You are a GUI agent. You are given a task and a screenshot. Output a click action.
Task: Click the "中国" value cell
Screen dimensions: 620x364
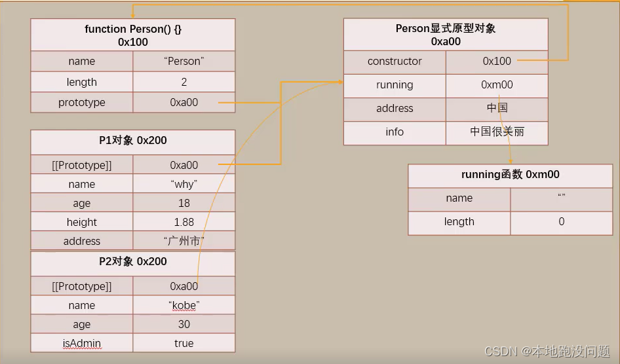pos(497,109)
